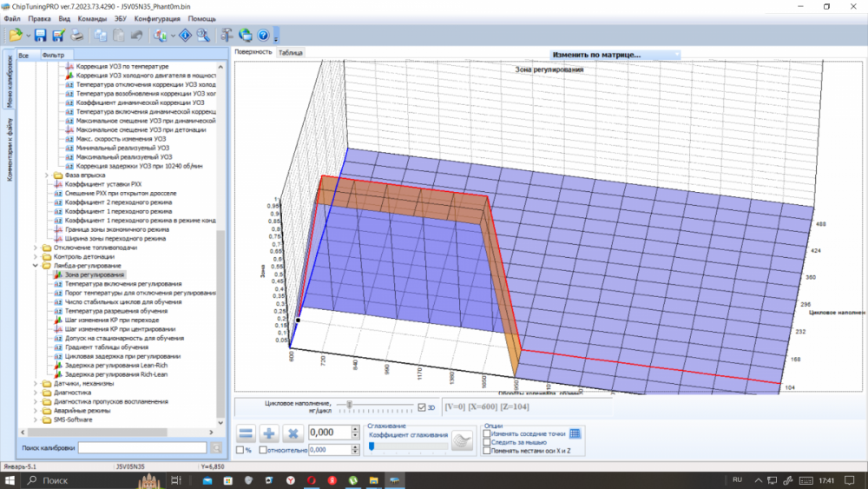Click the printer icon in toolbar
The height and width of the screenshot is (489, 868).
coord(77,36)
